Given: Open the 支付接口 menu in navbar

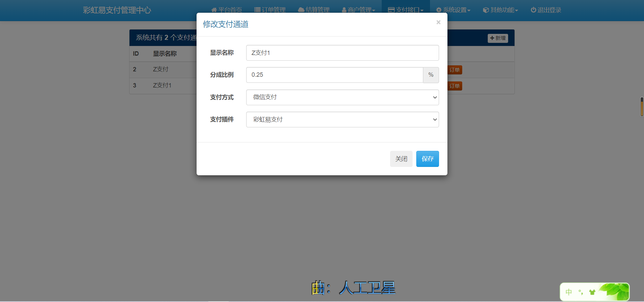Looking at the screenshot, I should [406, 10].
